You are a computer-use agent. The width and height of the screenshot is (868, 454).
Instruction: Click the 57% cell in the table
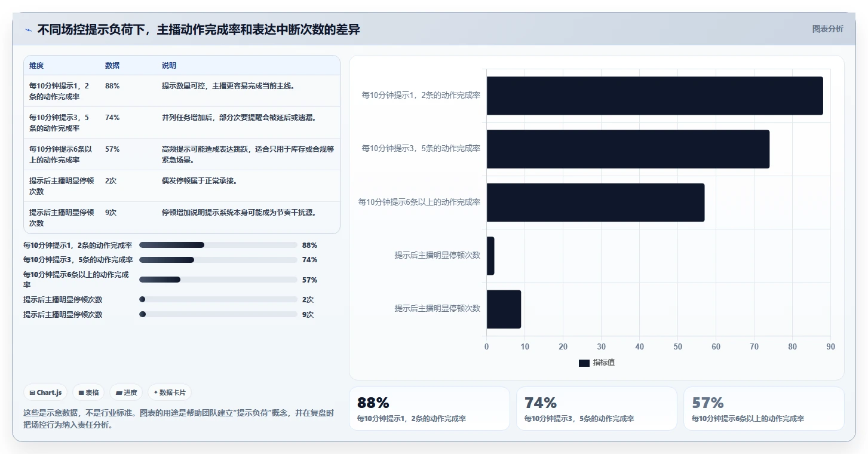[x=112, y=149]
